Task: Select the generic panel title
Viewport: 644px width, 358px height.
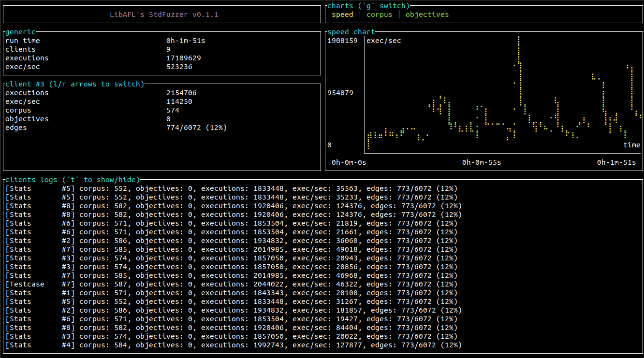Action: pyautogui.click(x=20, y=32)
